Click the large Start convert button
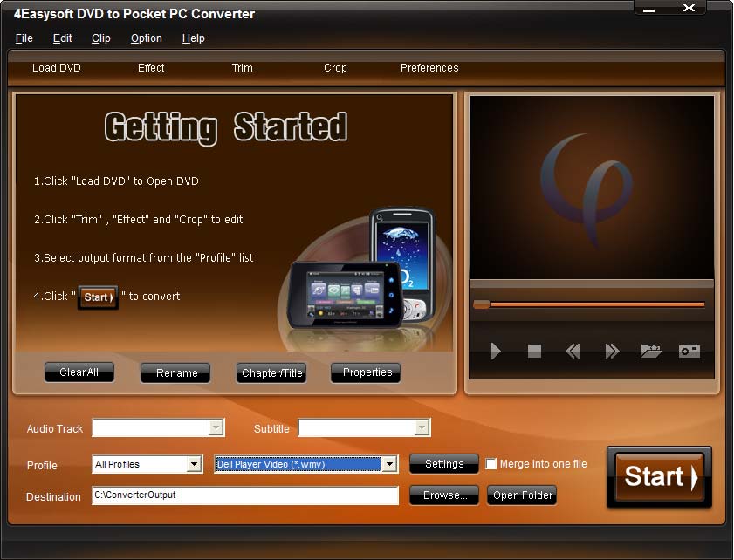This screenshot has height=560, width=734. tap(660, 477)
